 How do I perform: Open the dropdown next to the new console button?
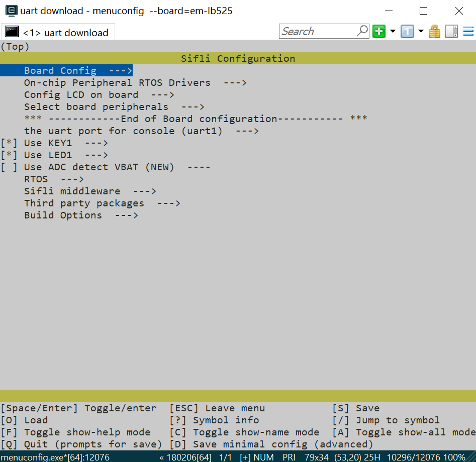pos(392,31)
